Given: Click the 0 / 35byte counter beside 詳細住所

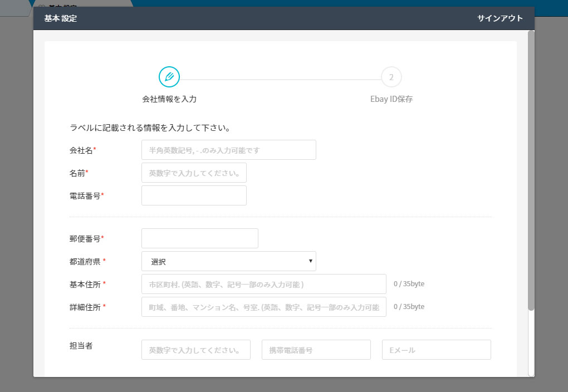Looking at the screenshot, I should 409,306.
